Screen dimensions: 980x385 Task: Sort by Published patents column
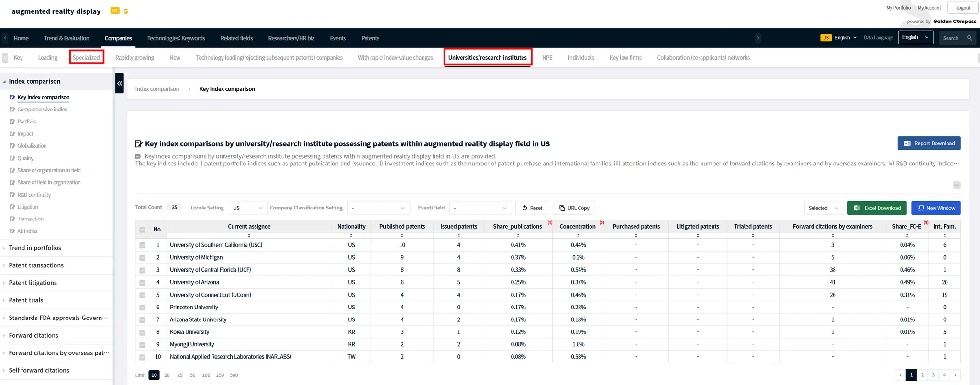click(402, 235)
